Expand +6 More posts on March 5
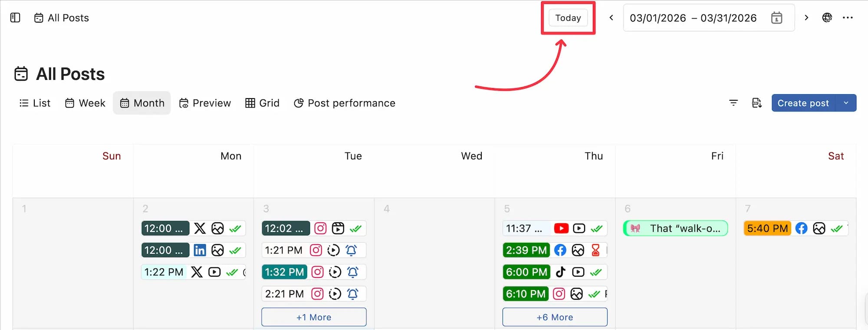The width and height of the screenshot is (868, 330). click(x=555, y=317)
